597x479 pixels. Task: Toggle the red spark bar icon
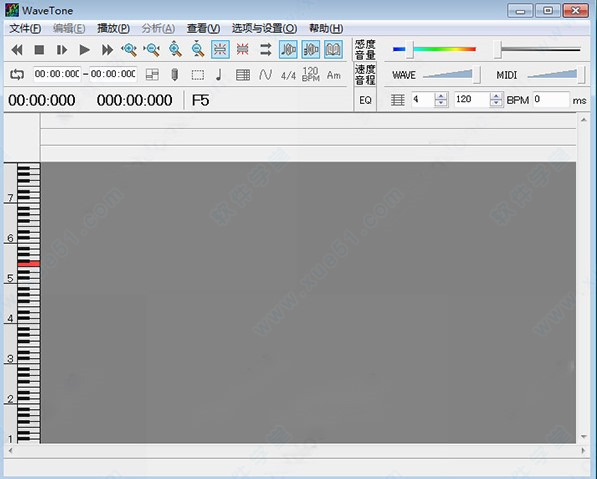point(243,49)
